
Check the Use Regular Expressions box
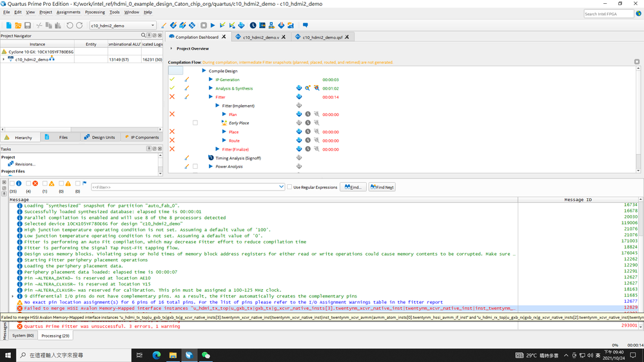289,187
